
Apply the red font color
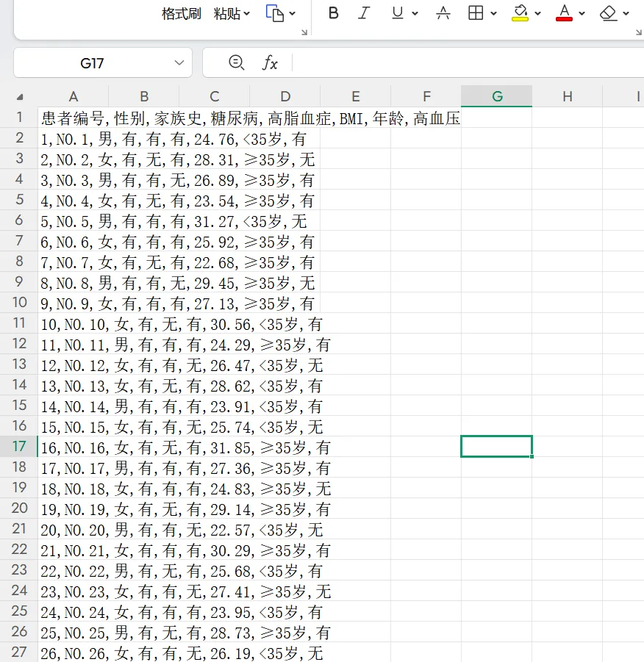click(x=564, y=13)
